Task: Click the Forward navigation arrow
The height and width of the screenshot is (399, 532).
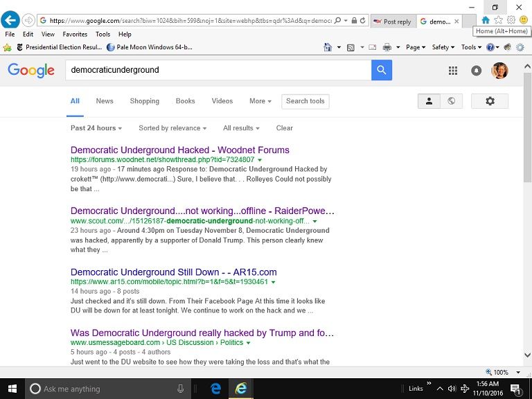Action: click(x=28, y=20)
